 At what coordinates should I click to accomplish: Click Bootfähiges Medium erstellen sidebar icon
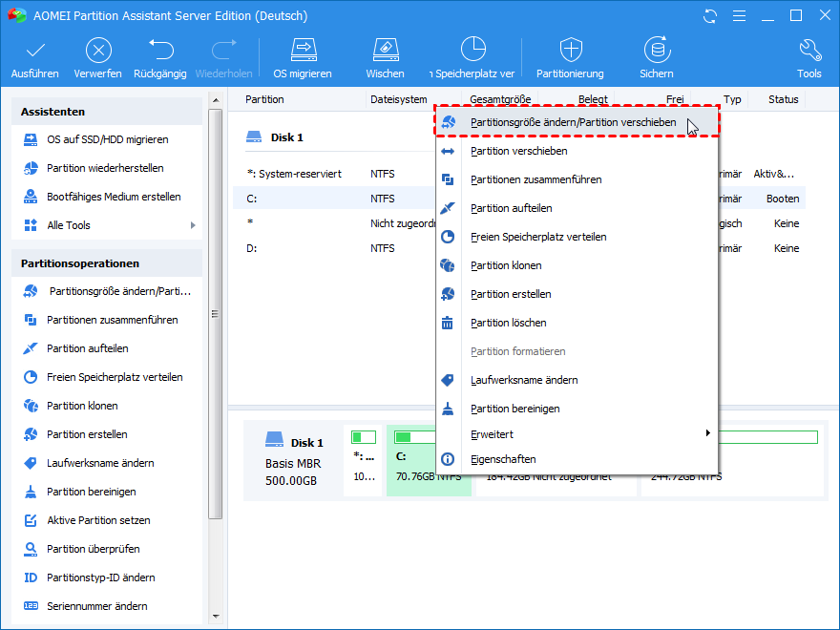pos(31,197)
